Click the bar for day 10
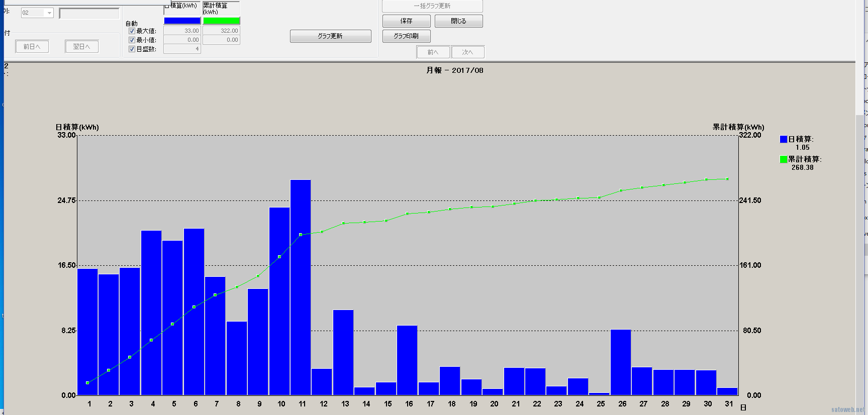The width and height of the screenshot is (868, 415). 279,301
